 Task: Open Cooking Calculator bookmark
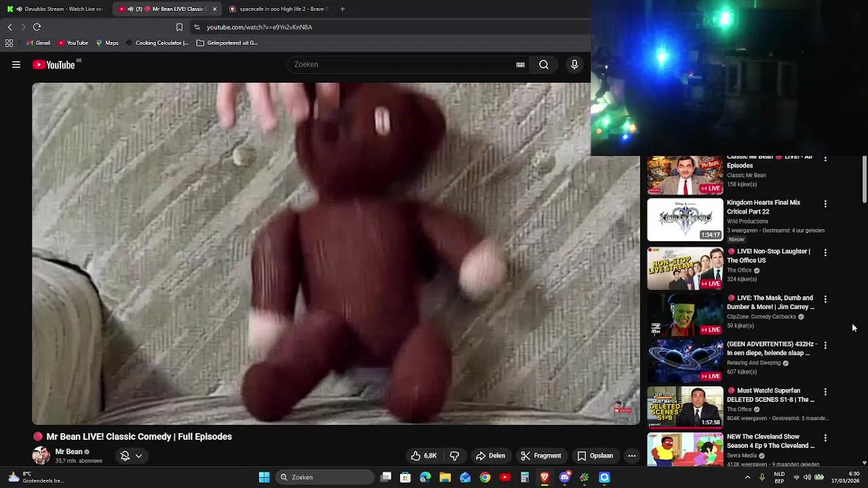tap(157, 43)
